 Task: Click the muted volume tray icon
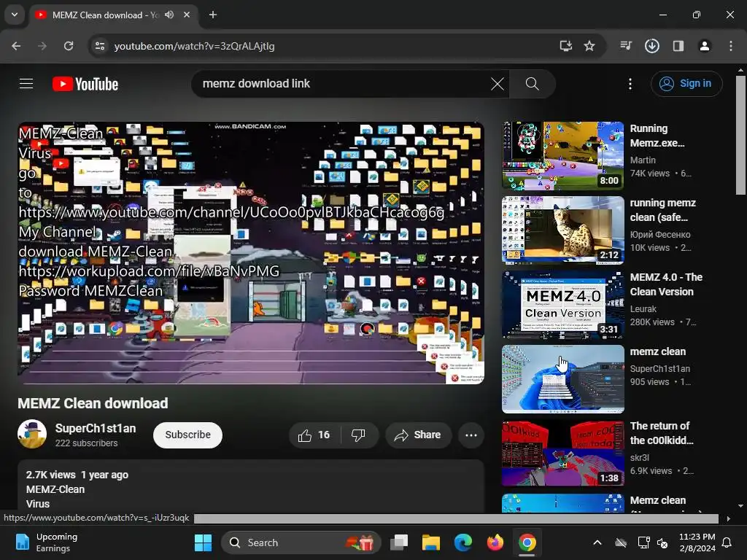(x=662, y=542)
